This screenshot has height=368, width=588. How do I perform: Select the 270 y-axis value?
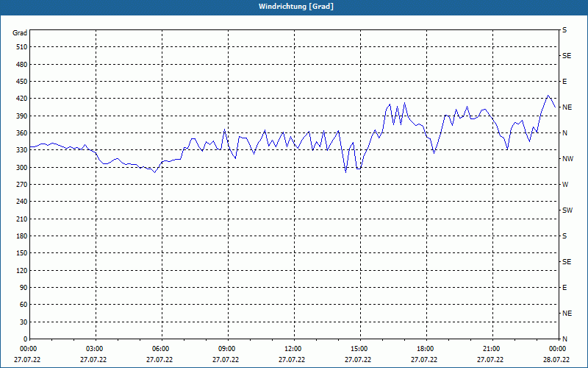point(22,185)
